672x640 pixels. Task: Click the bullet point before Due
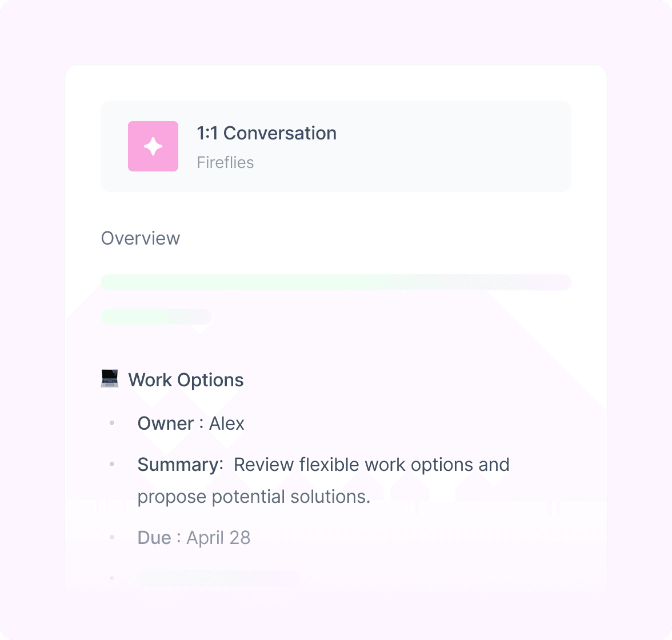[112, 537]
